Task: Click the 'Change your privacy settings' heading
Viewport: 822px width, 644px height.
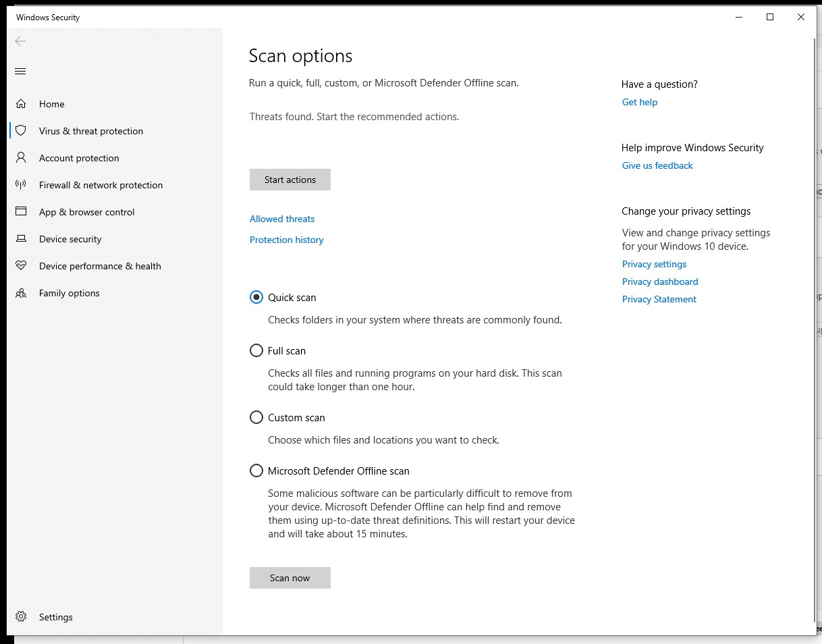Action: 686,211
